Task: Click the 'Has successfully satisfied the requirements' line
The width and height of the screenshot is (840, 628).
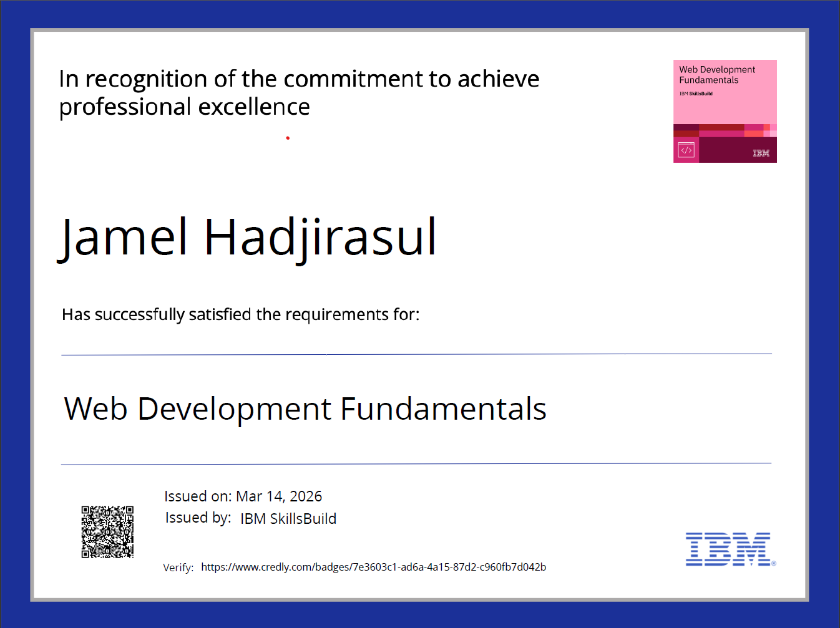Action: coord(240,314)
